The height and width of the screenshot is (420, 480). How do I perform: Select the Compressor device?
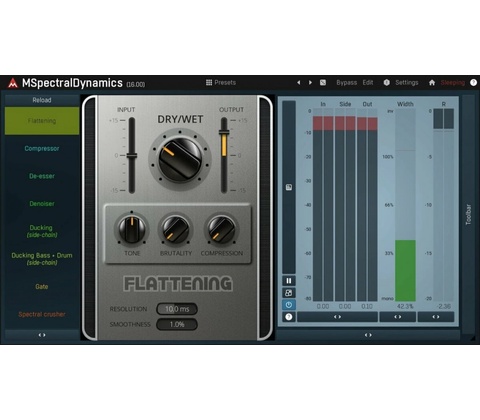point(42,149)
